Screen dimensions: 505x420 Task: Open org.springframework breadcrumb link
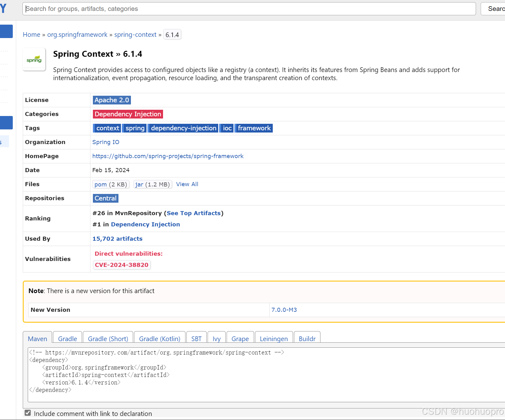(77, 35)
